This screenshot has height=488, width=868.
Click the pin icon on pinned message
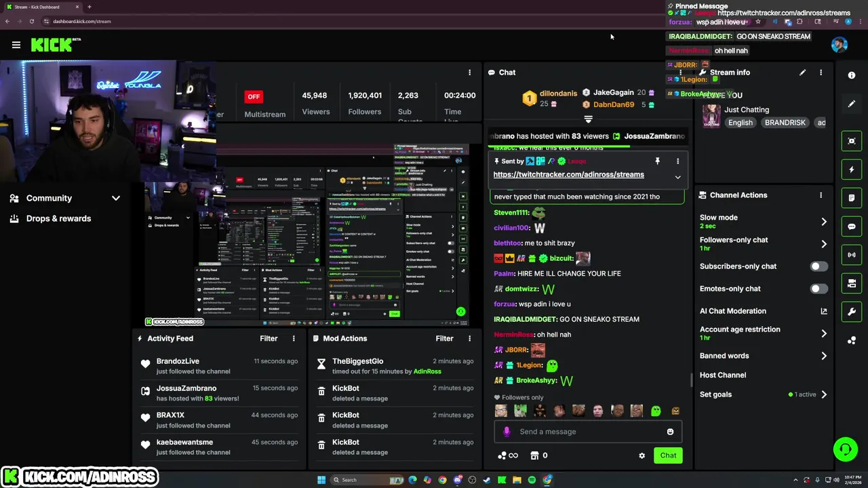(x=657, y=161)
